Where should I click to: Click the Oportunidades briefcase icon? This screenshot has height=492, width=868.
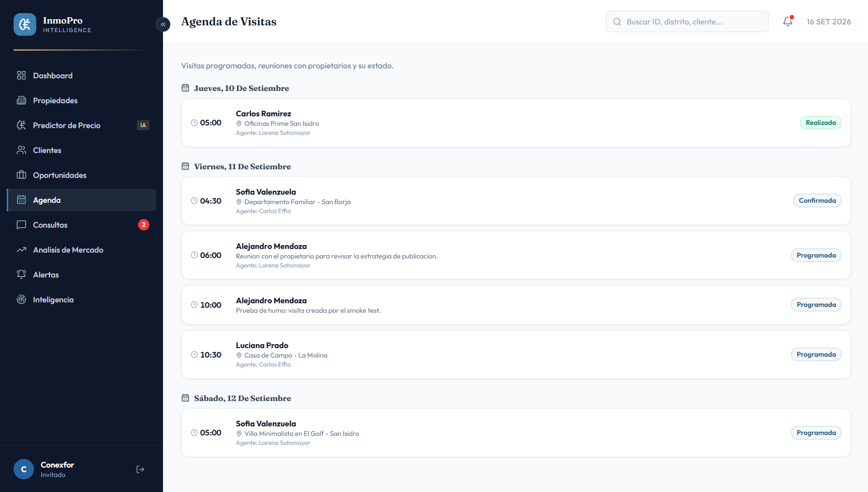21,175
